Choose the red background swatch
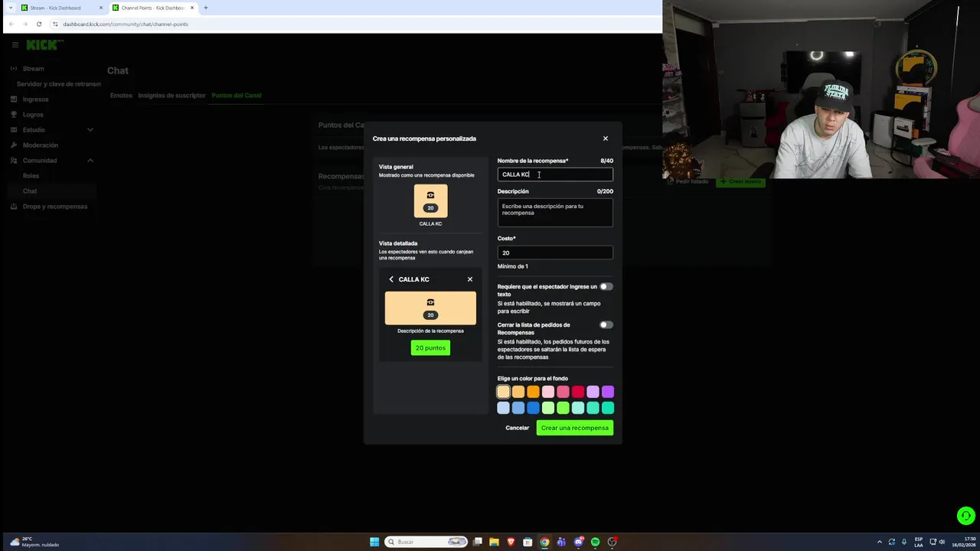Screen dimensions: 980x551 pyautogui.click(x=578, y=392)
